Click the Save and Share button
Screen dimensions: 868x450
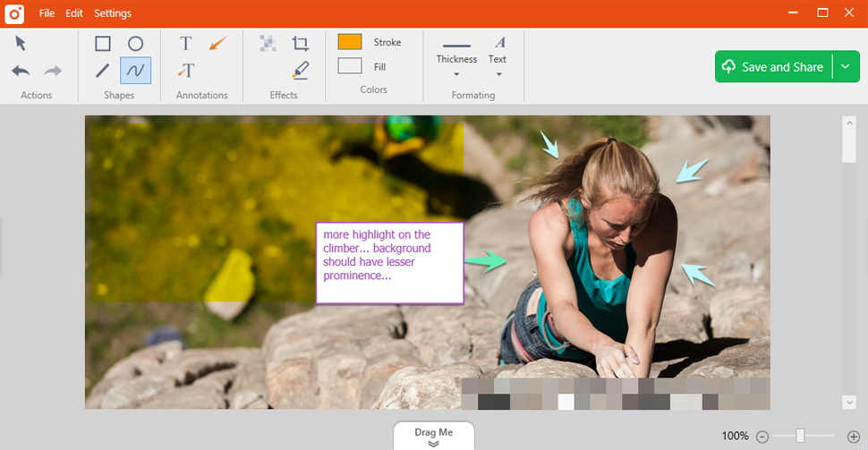tap(773, 67)
